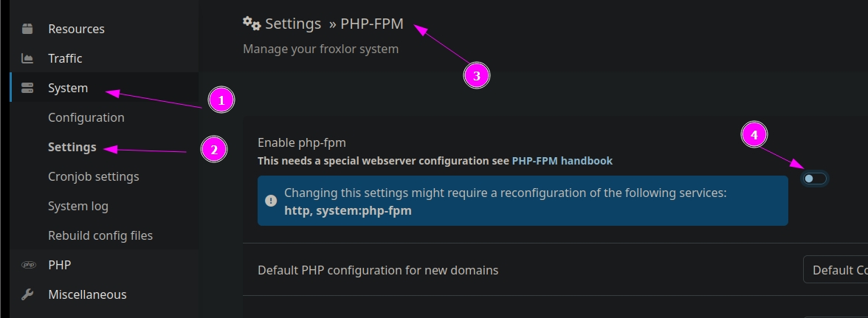This screenshot has width=868, height=318.
Task: Click the Settings gears icon in header
Action: point(252,23)
